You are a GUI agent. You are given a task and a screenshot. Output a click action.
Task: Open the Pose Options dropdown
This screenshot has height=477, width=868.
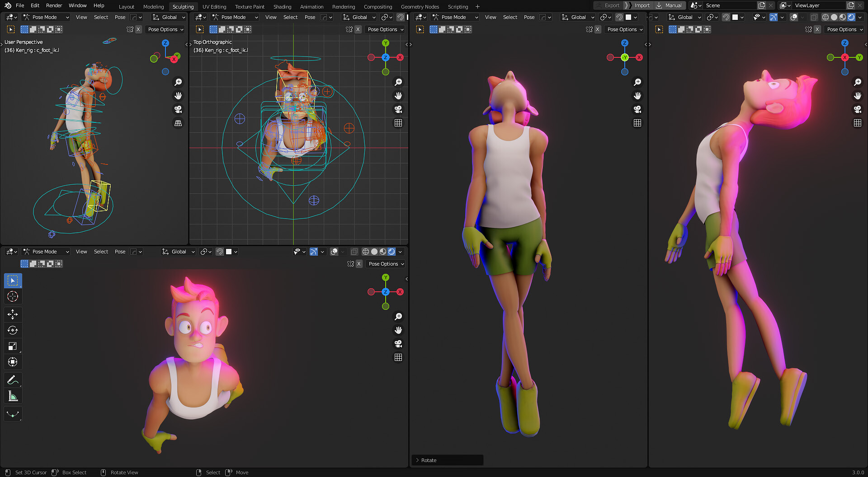pyautogui.click(x=165, y=29)
